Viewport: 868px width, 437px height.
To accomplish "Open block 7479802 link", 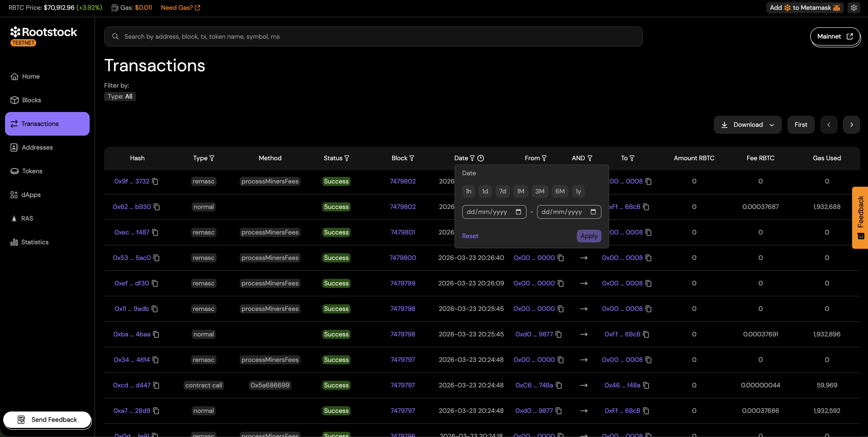I will pyautogui.click(x=403, y=181).
